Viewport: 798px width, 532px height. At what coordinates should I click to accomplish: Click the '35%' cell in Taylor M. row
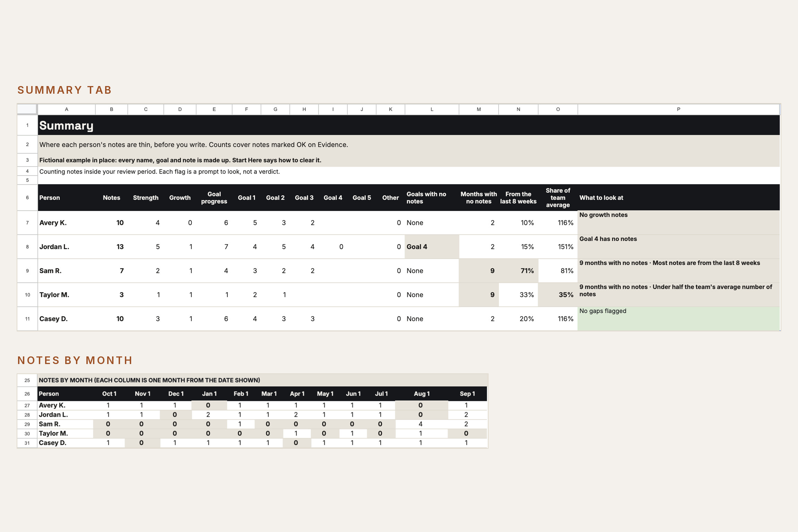[x=558, y=295]
